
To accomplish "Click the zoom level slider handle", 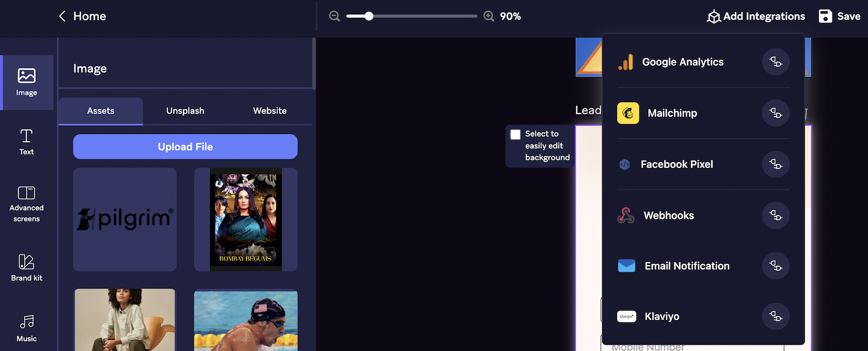I will (x=368, y=16).
